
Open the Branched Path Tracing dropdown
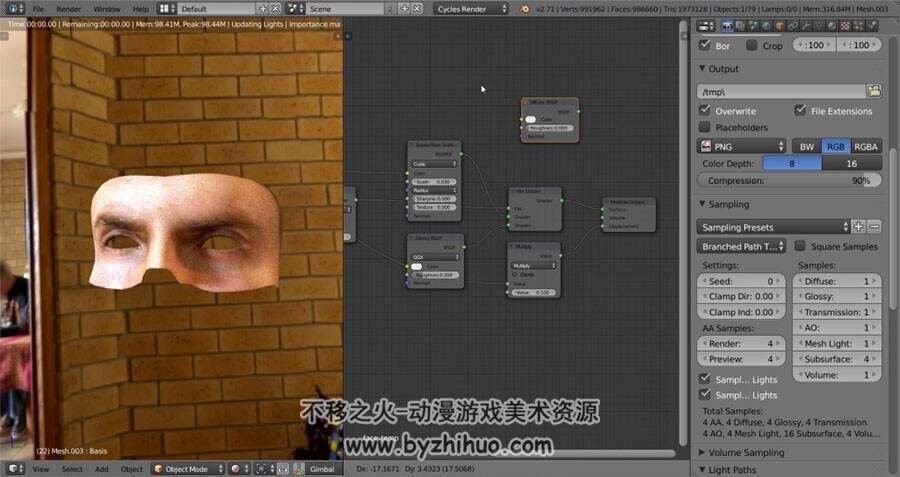[x=742, y=246]
